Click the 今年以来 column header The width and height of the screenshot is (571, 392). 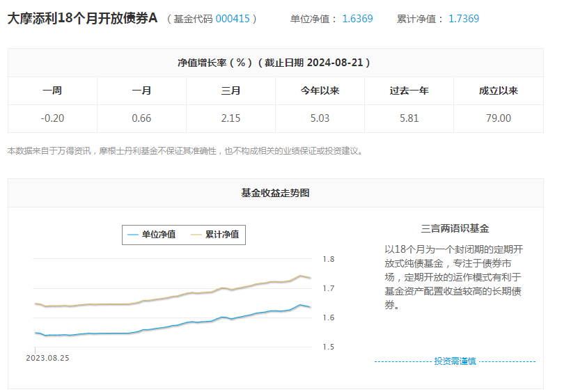320,91
